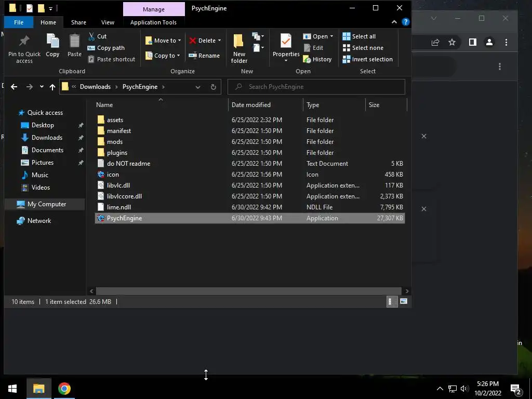Switch to the Share ribbon tab

(78, 22)
